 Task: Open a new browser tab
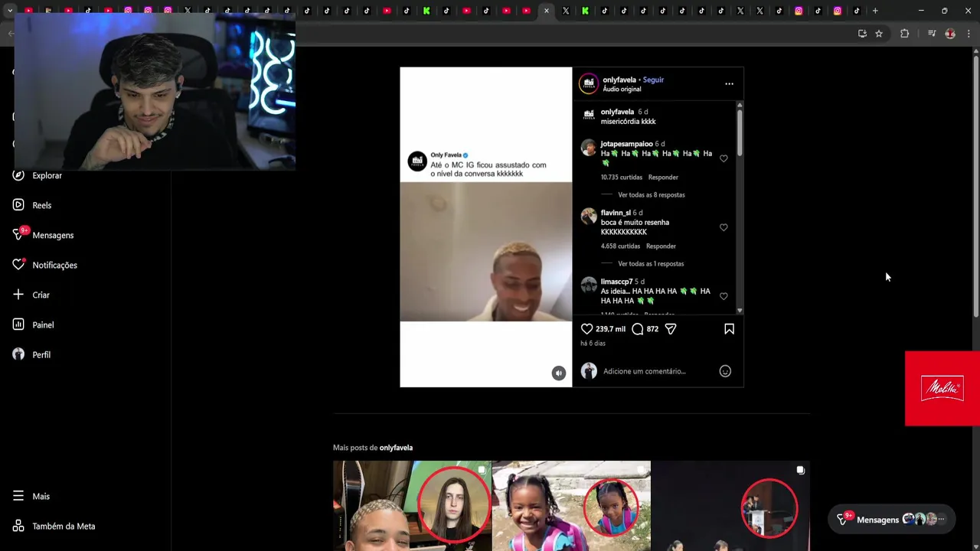click(x=875, y=11)
